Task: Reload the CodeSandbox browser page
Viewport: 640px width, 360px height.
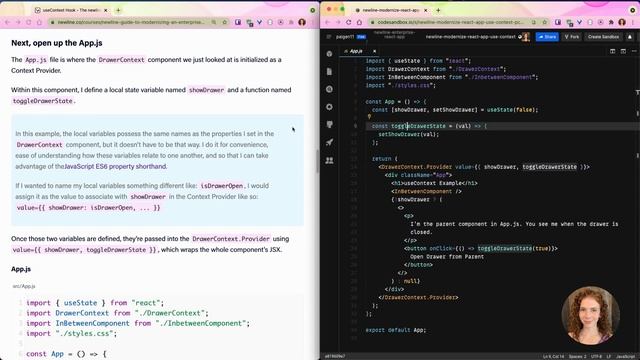Action: (x=349, y=22)
